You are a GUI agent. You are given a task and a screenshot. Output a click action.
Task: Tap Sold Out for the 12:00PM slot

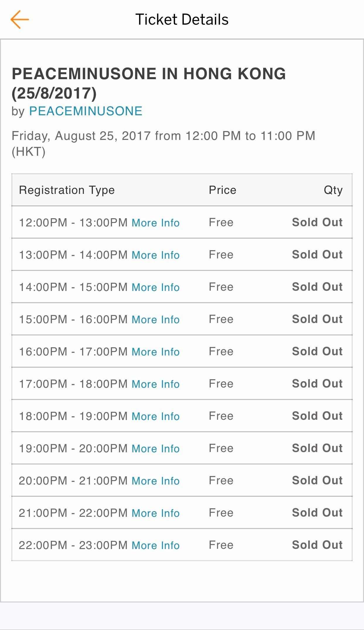(x=317, y=222)
